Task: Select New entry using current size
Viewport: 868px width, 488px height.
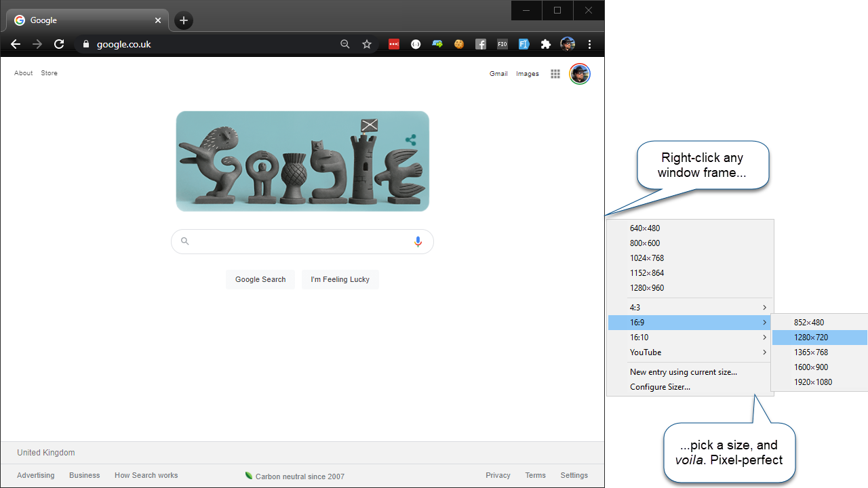Action: coord(690,372)
